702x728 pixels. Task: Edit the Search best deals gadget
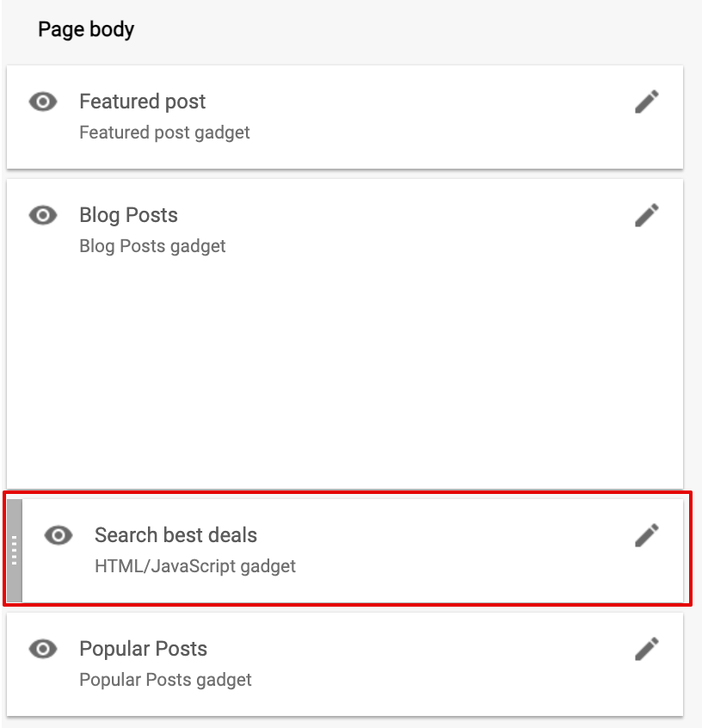[x=647, y=535]
